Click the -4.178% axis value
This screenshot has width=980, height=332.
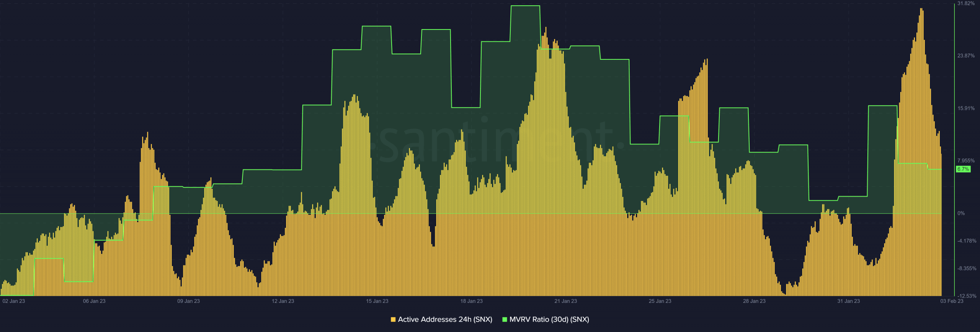tap(967, 241)
